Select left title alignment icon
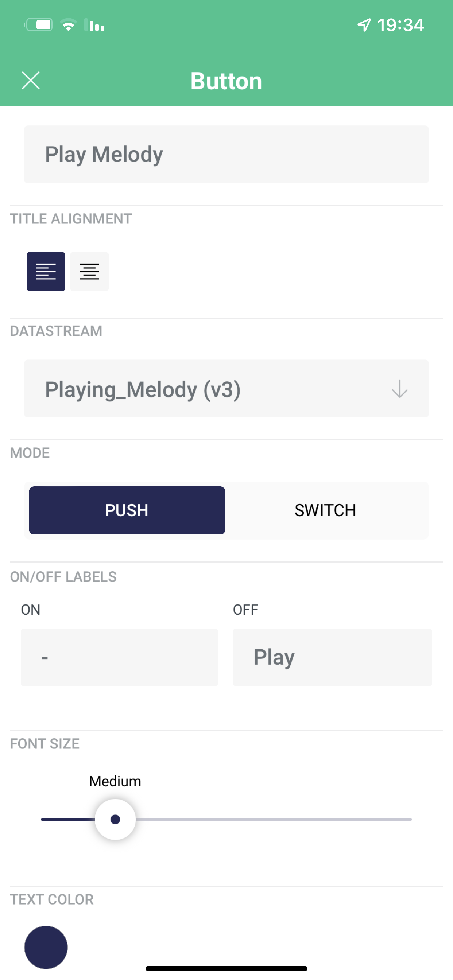The width and height of the screenshot is (453, 980). tap(46, 271)
